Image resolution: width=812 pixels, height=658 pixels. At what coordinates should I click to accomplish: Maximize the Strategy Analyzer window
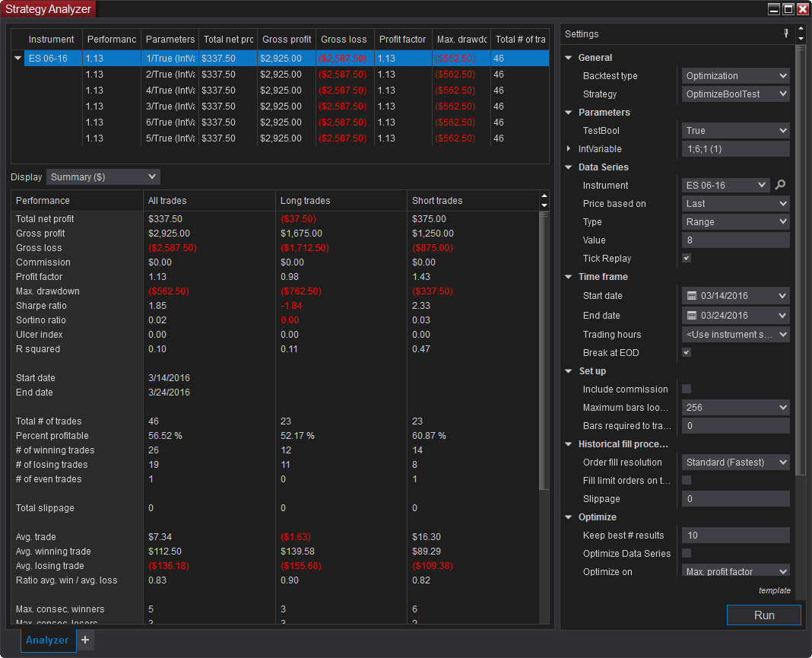(x=788, y=9)
